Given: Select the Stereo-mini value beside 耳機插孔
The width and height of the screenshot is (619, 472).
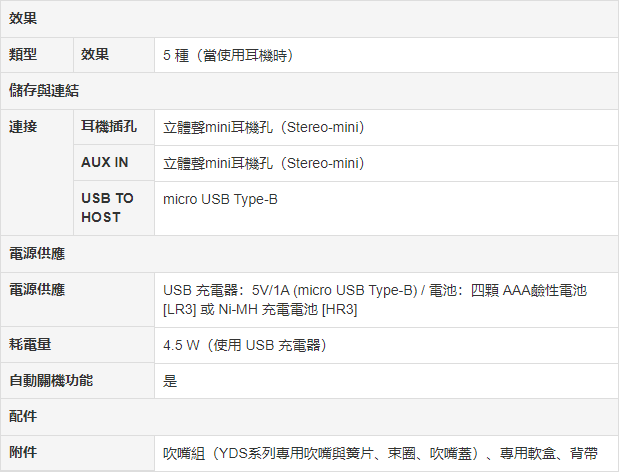Looking at the screenshot, I should pyautogui.click(x=263, y=127).
